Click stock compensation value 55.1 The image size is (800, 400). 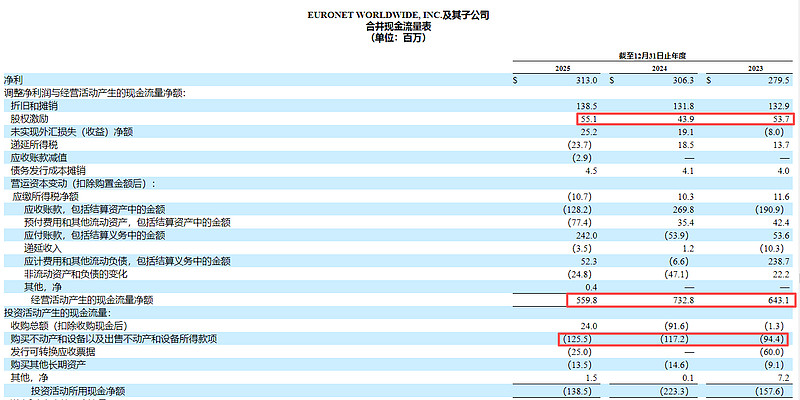pyautogui.click(x=589, y=119)
